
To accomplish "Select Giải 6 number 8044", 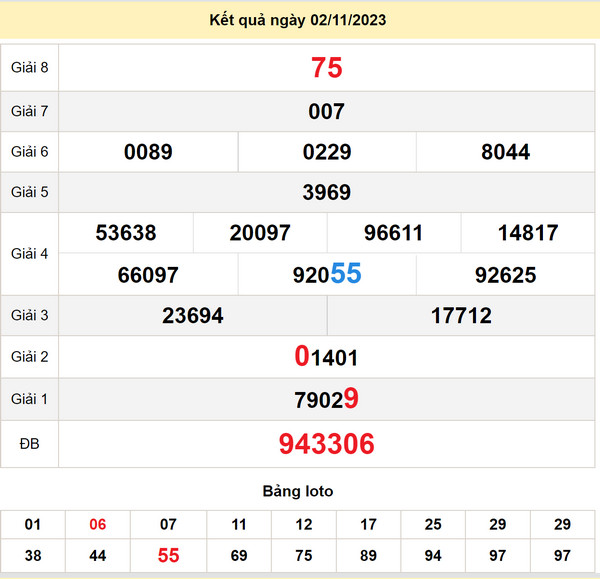I will click(506, 152).
